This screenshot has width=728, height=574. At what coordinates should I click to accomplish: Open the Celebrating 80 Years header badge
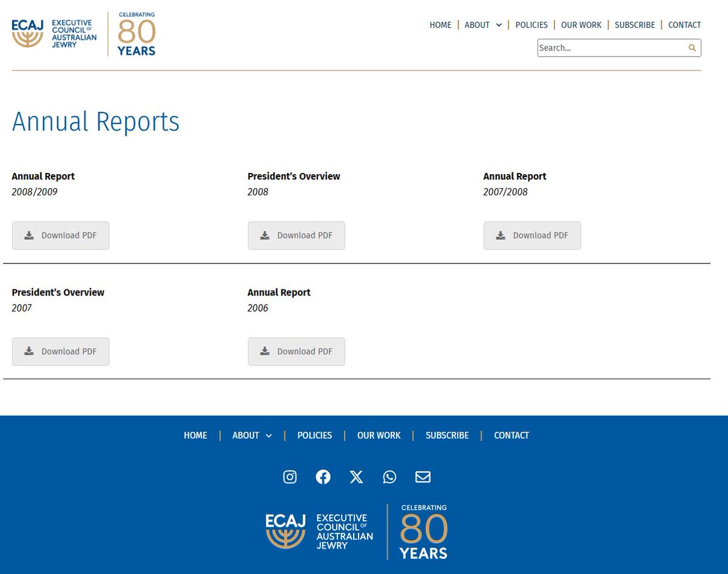[x=136, y=33]
